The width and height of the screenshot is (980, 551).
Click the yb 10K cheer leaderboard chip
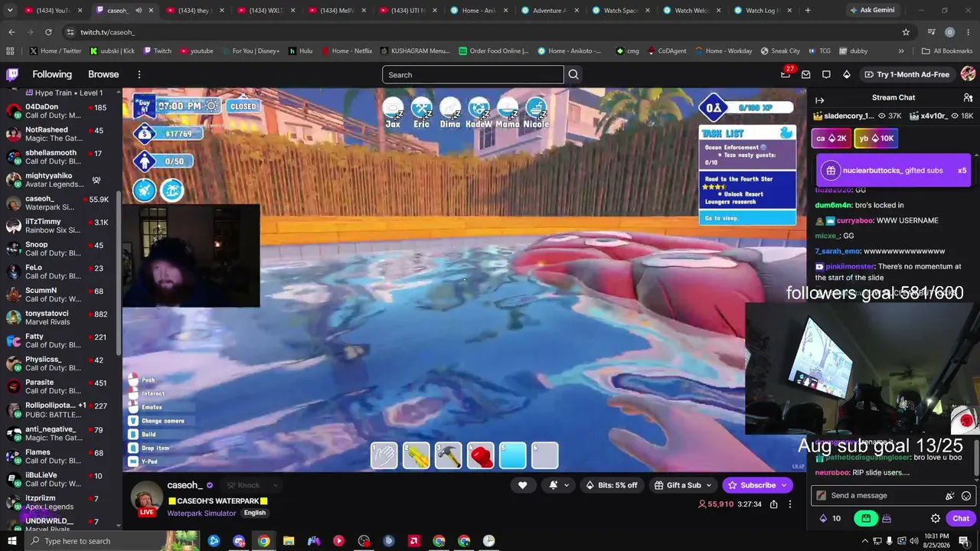pos(877,139)
